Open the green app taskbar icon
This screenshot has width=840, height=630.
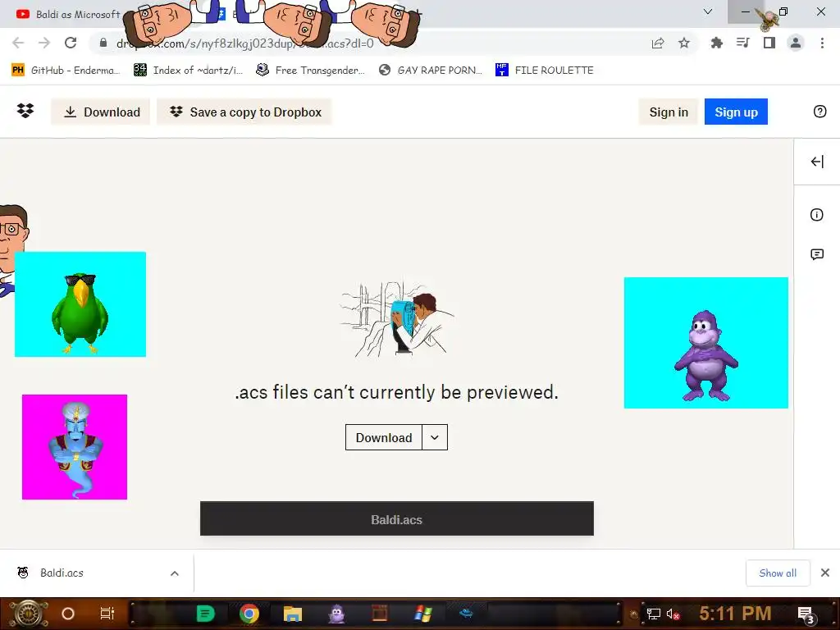coord(205,614)
